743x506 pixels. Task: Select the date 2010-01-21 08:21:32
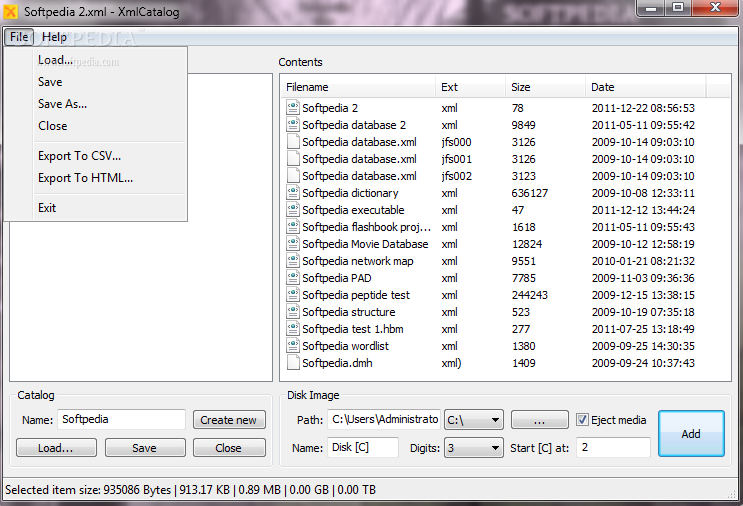tap(643, 261)
